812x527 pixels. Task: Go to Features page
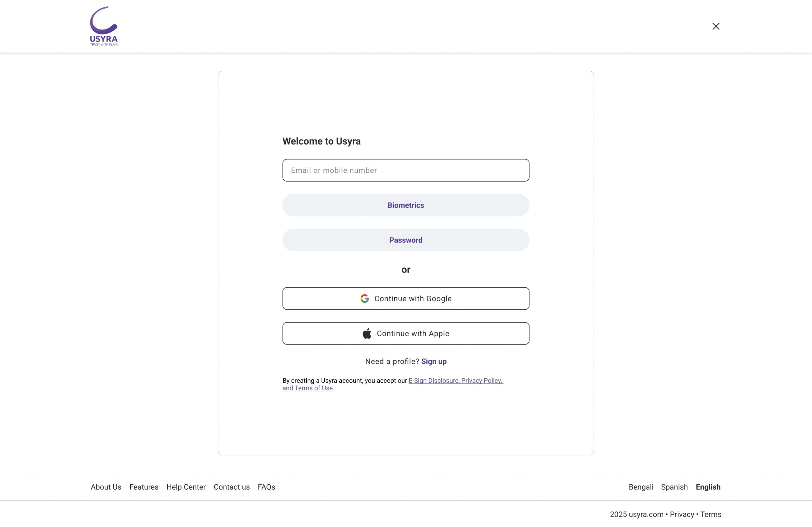point(144,487)
